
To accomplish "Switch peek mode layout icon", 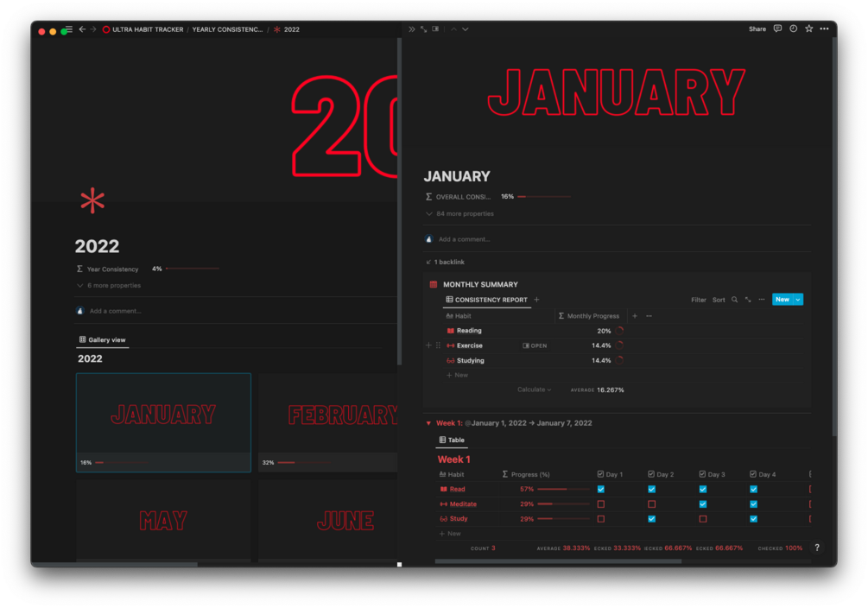I will (x=435, y=29).
